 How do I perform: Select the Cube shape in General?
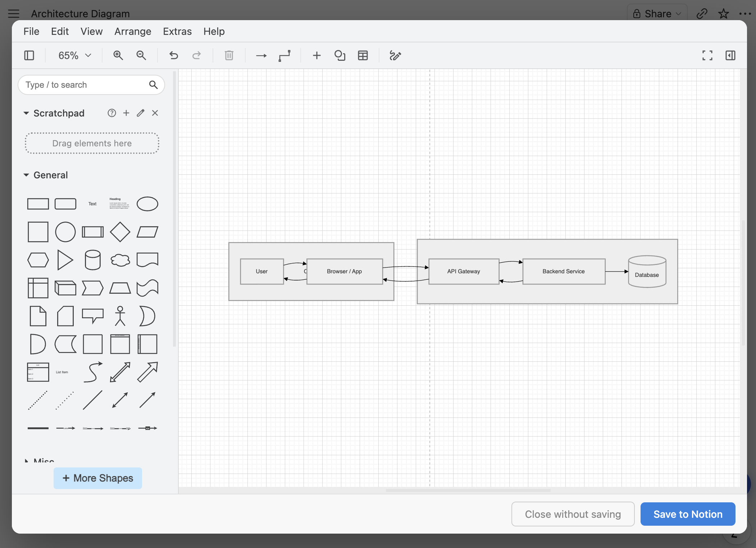(65, 288)
